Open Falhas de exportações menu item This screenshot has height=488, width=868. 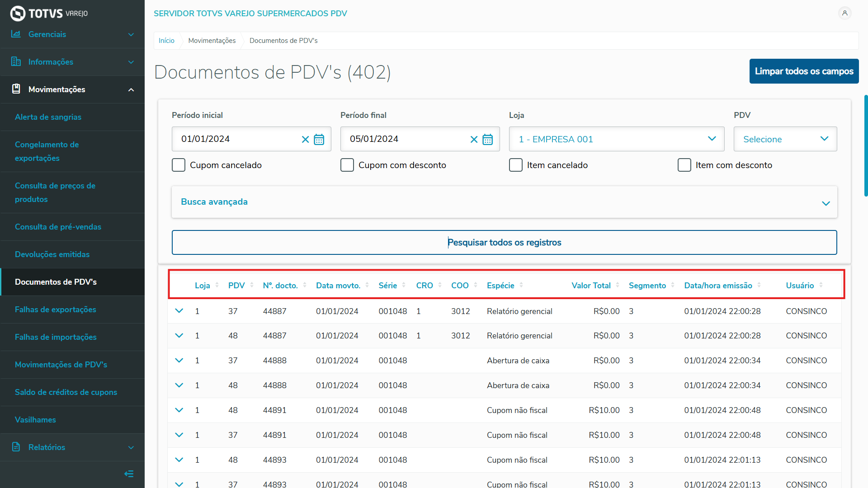pos(56,310)
